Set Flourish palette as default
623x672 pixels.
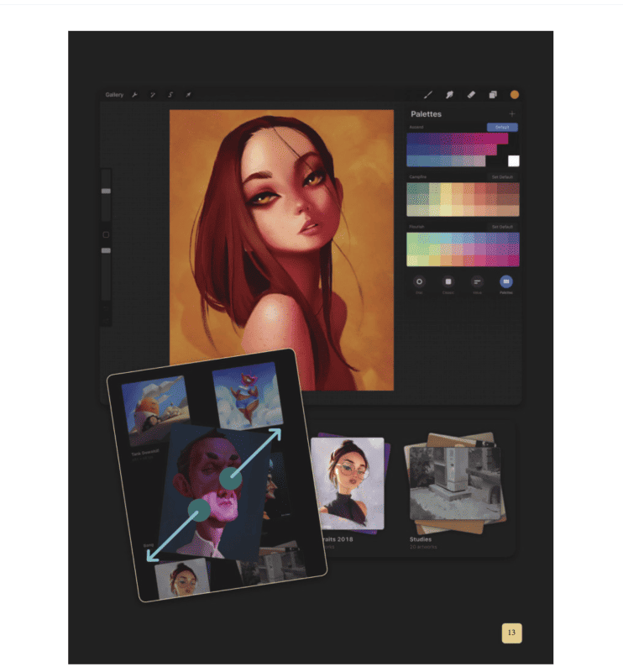[x=502, y=227]
